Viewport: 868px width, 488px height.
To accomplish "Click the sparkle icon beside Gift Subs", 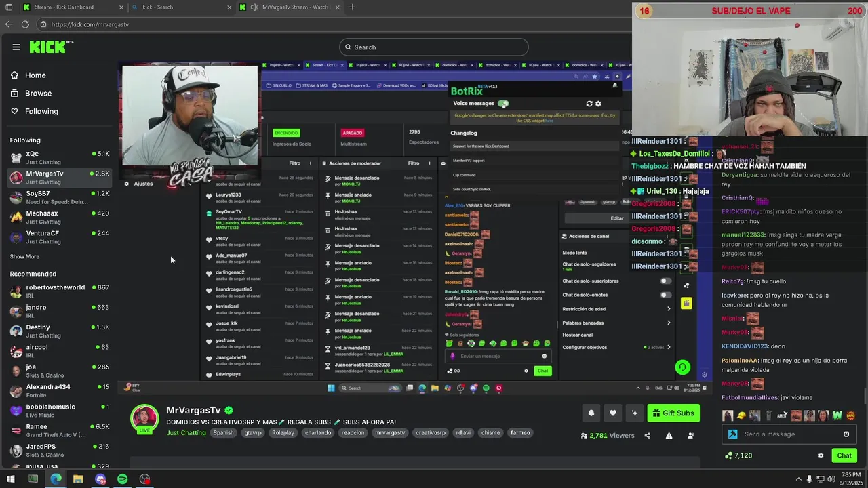I will pos(635,413).
